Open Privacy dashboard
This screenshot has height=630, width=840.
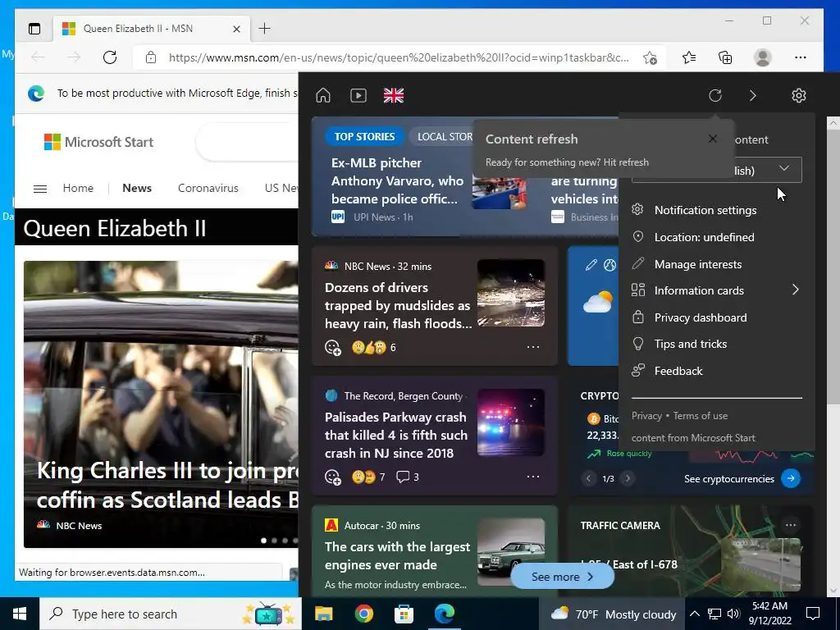point(701,317)
